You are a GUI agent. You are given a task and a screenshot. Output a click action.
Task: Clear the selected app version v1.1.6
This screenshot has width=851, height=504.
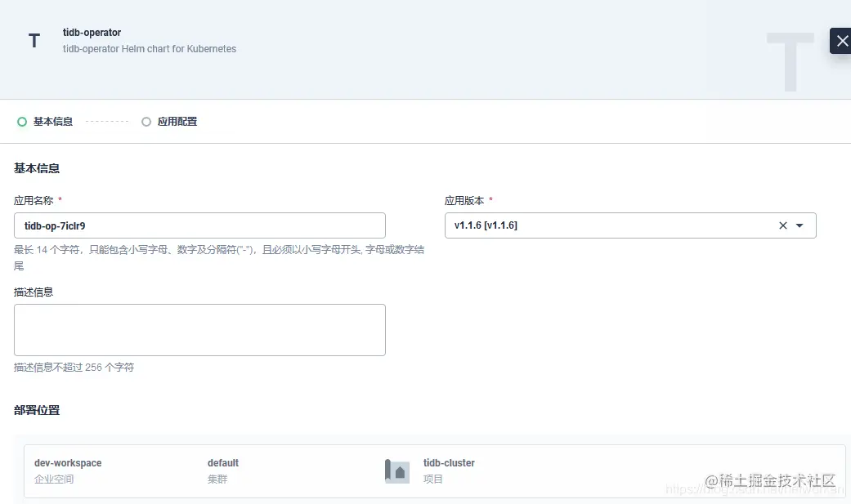[782, 225]
